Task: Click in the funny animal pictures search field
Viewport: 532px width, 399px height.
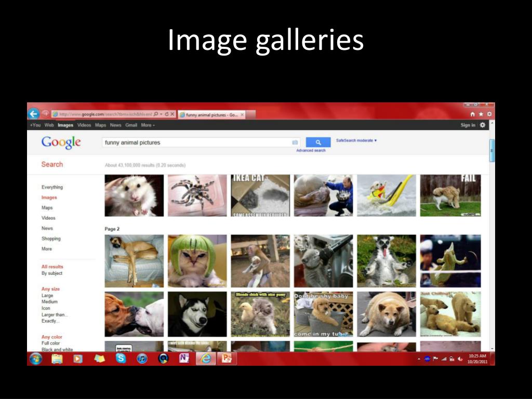Action: tap(197, 142)
